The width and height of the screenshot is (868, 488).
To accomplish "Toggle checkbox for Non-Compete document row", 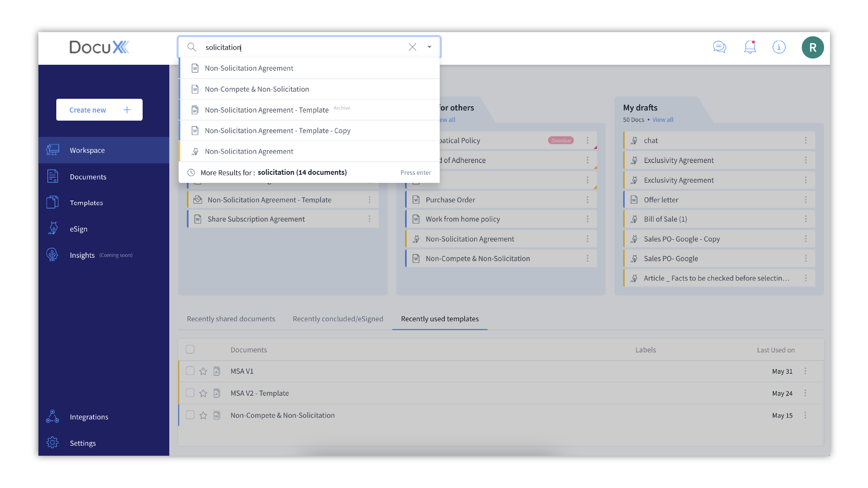I will point(190,415).
